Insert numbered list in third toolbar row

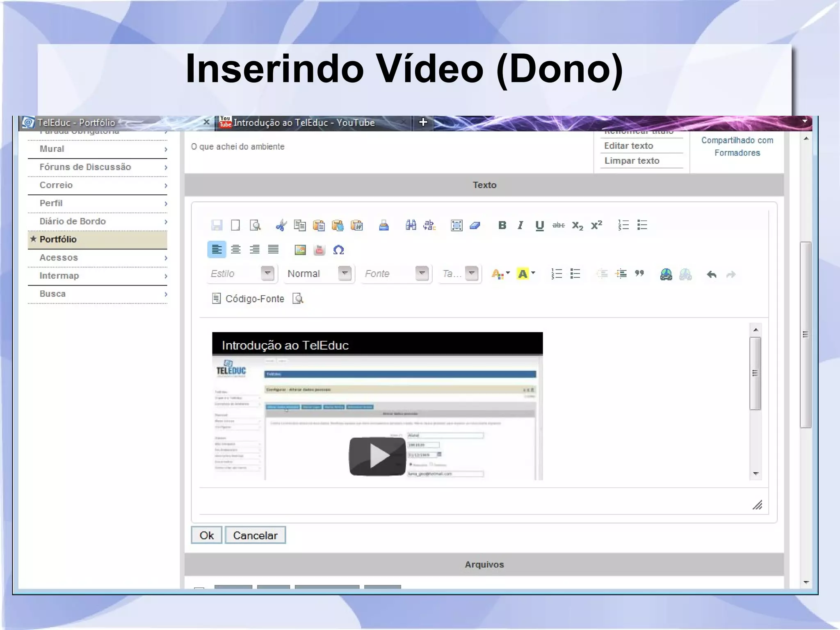point(556,274)
